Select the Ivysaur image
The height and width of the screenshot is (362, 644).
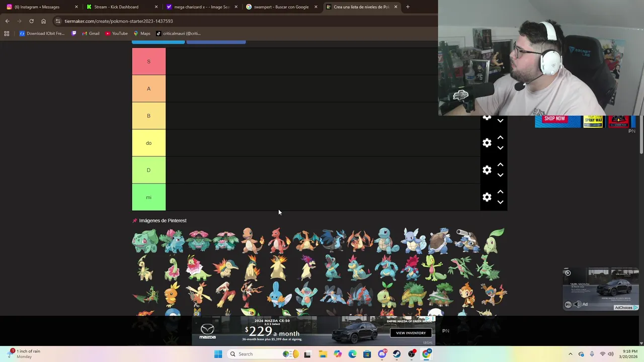[172, 241]
